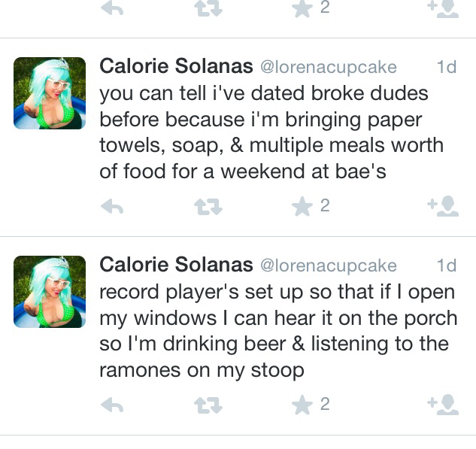Open Calorie Solanas name on first tweet
The image size is (476, 449).
[x=176, y=66]
